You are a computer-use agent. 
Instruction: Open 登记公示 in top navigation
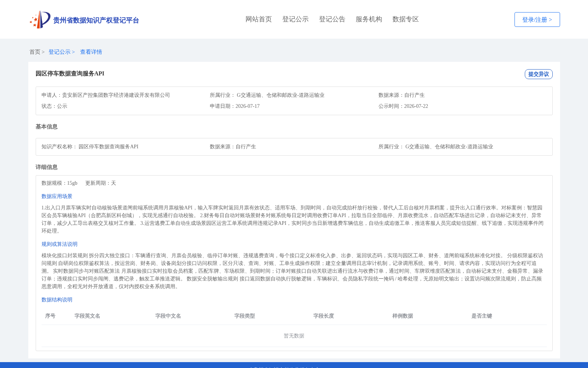(x=295, y=19)
